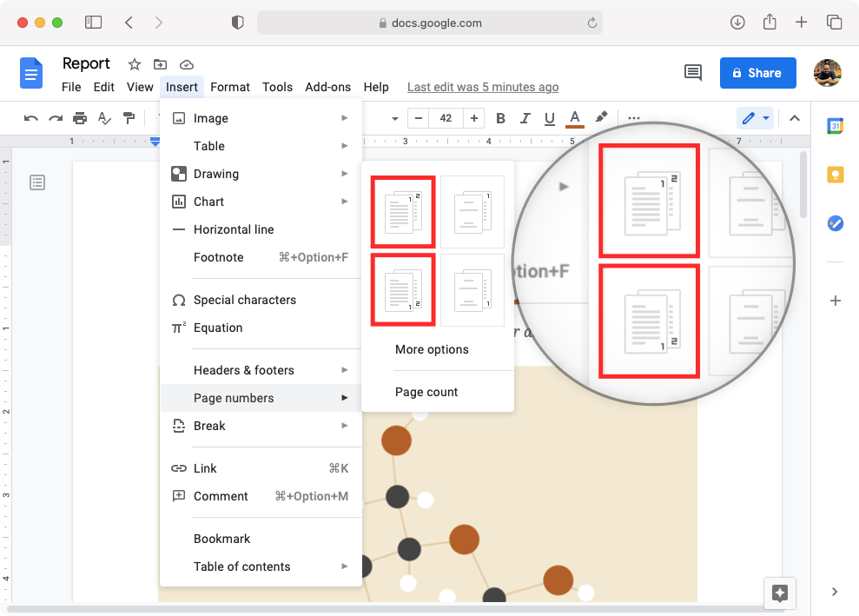Image resolution: width=859 pixels, height=616 pixels.
Task: Open the text color picker
Action: [x=574, y=118]
